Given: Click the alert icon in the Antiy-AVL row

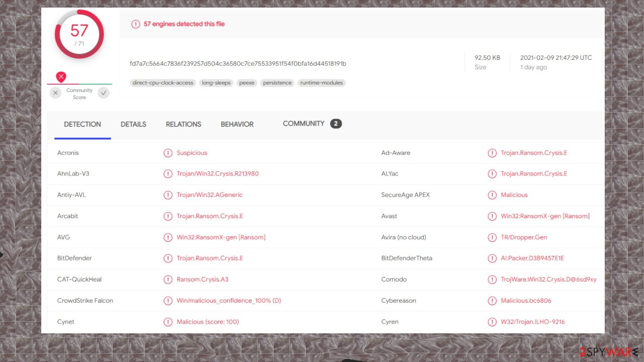Looking at the screenshot, I should 168,195.
